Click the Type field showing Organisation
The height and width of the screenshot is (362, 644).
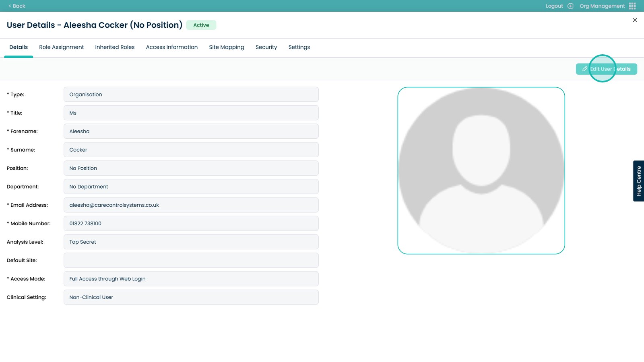click(x=191, y=95)
